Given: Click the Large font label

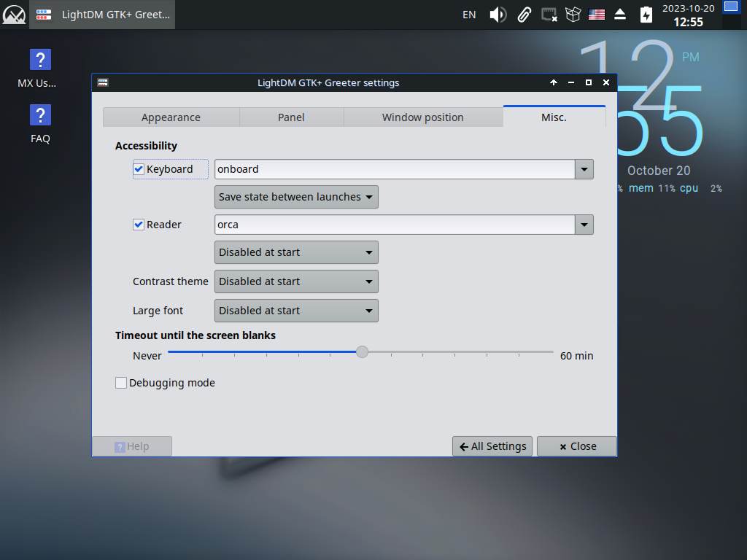Looking at the screenshot, I should click(x=158, y=311).
